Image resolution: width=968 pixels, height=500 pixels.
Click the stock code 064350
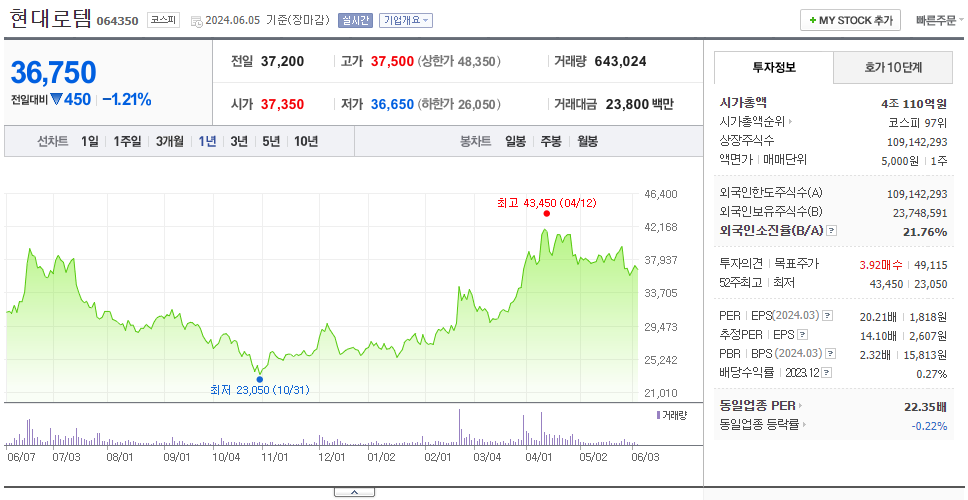118,22
